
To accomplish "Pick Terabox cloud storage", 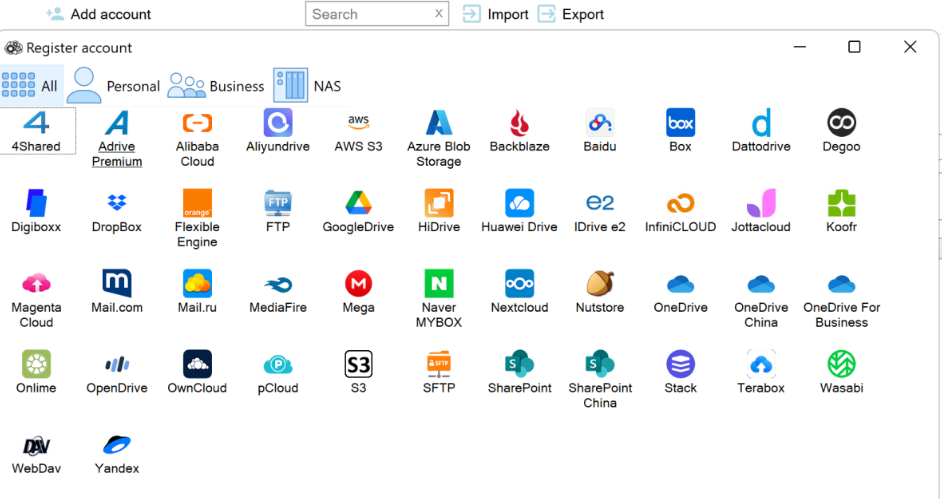I will point(761,372).
